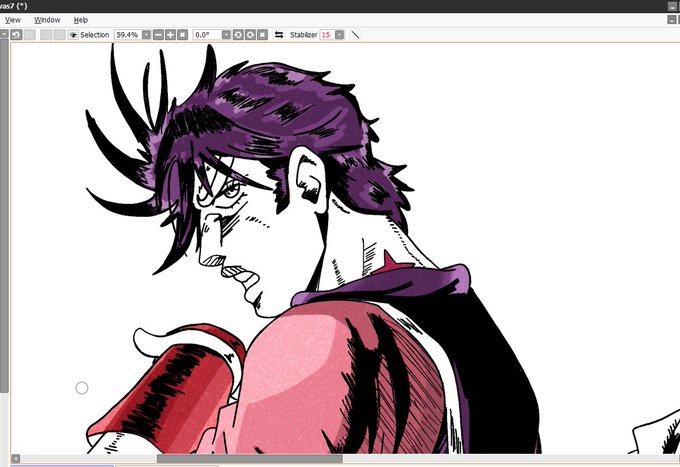The image size is (680, 467).
Task: Zoom in with the plus button
Action: tap(170, 35)
